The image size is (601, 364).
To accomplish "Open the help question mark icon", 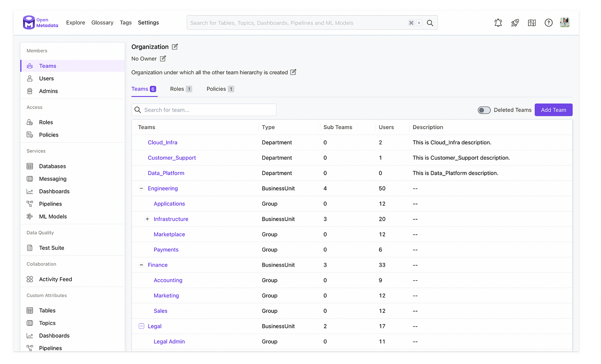I will pos(549,23).
